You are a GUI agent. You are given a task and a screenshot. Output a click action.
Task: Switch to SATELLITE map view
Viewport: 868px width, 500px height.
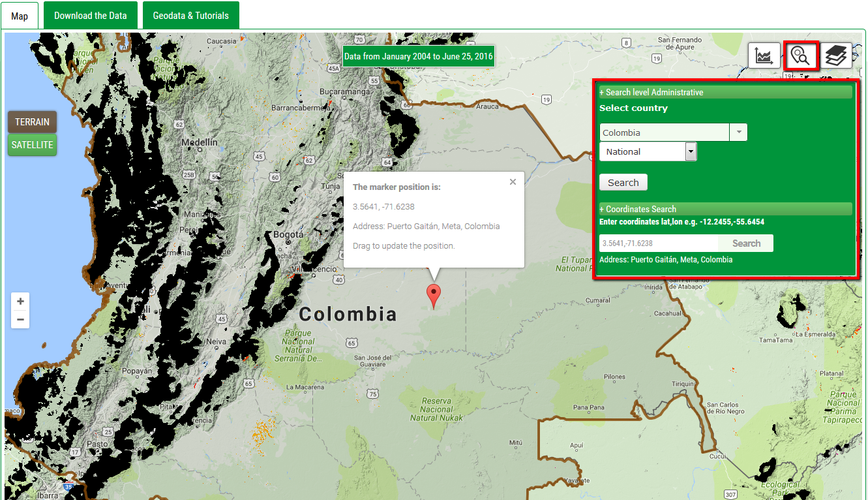pos(33,145)
